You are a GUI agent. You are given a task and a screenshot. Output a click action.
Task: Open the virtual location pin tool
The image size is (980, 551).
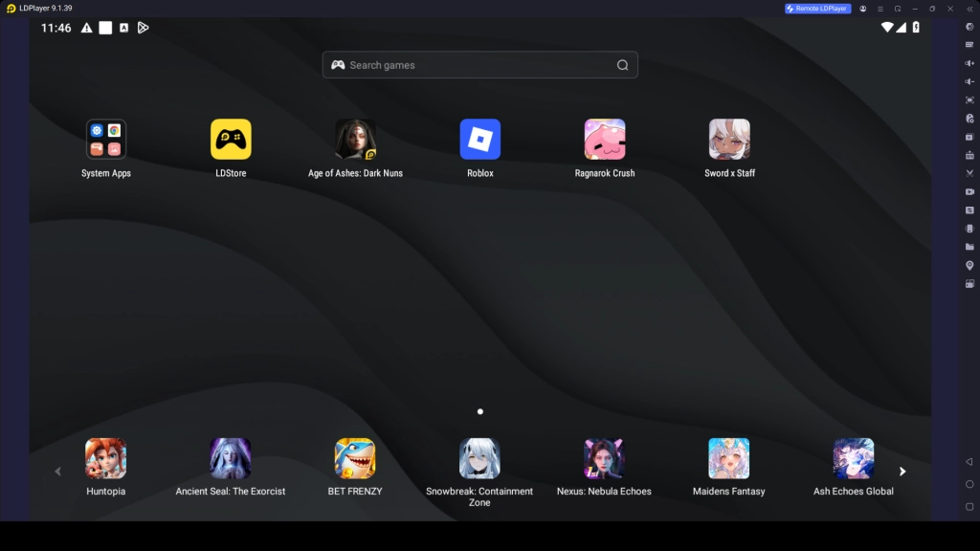pos(969,266)
